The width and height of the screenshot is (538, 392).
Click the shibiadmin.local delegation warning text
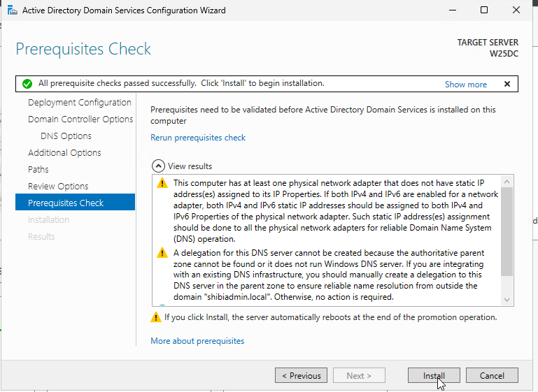point(329,275)
